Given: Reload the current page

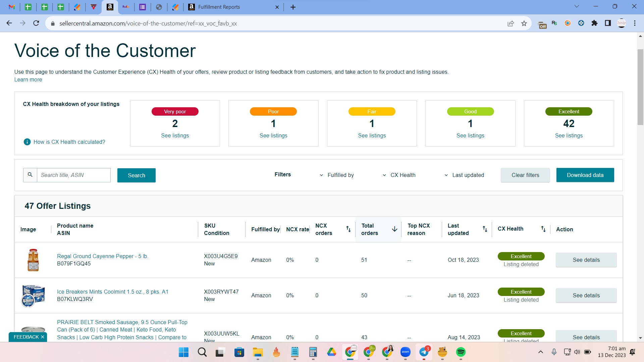Looking at the screenshot, I should [36, 23].
